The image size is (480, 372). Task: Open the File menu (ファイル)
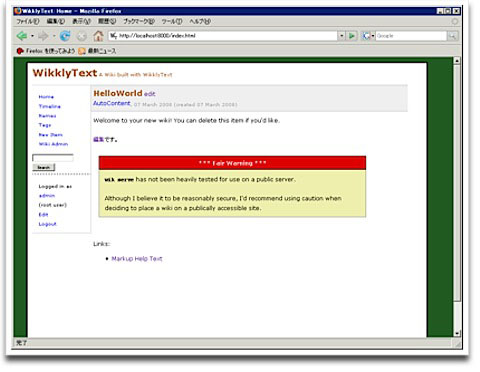click(x=28, y=21)
